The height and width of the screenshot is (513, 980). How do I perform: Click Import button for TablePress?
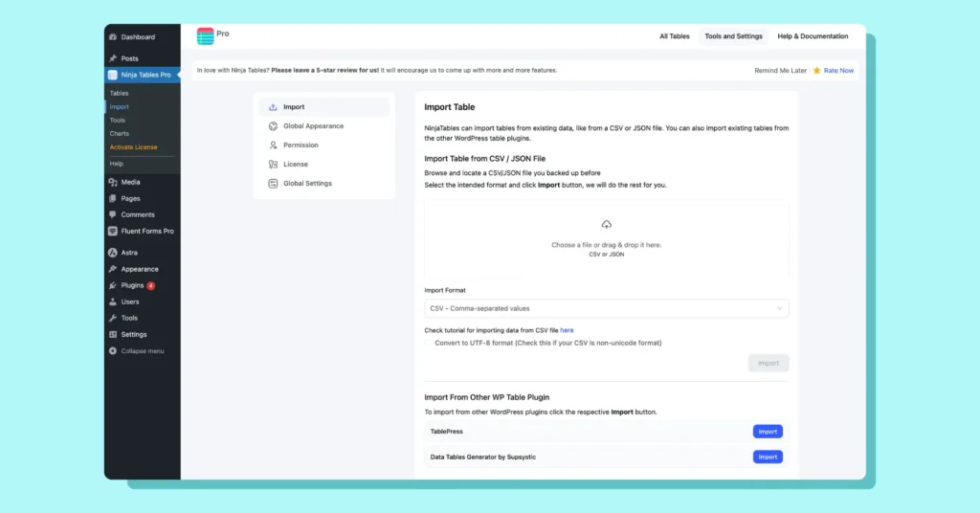click(x=768, y=432)
